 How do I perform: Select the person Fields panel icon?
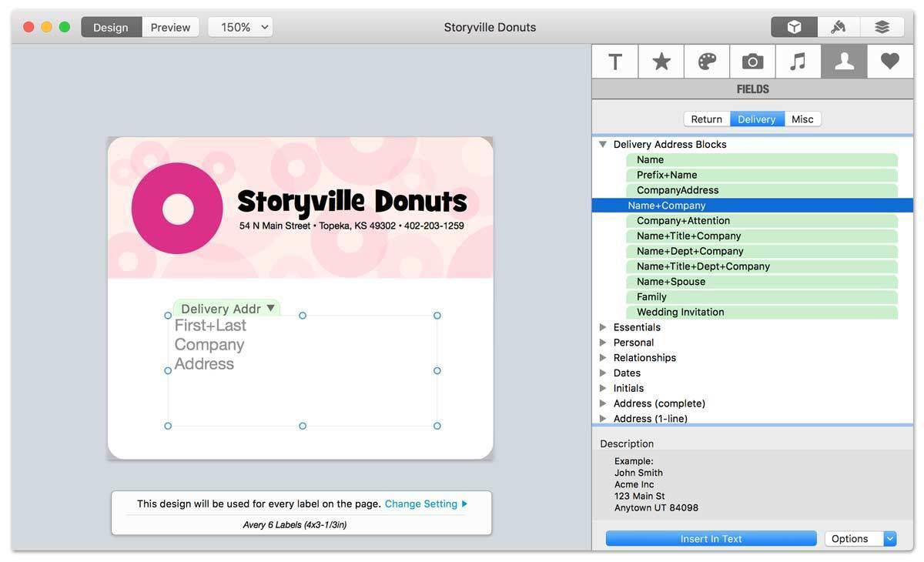click(x=844, y=62)
